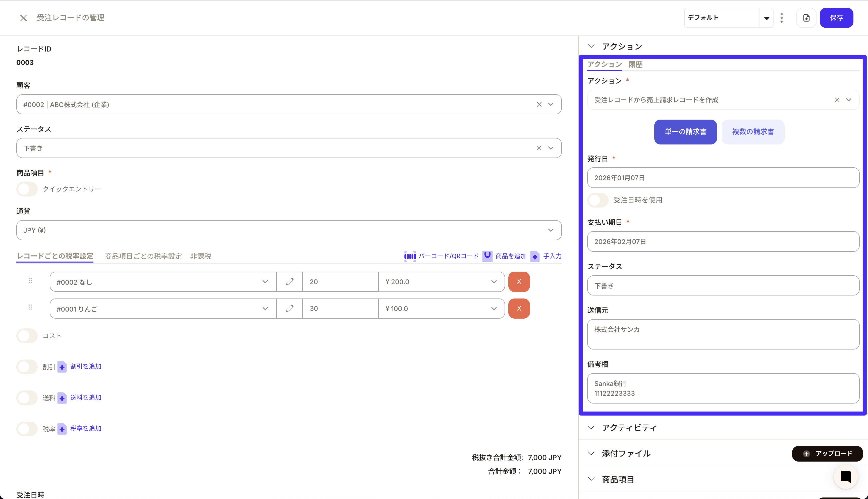Click the 割引を追加 link
The height and width of the screenshot is (499, 868).
click(85, 366)
